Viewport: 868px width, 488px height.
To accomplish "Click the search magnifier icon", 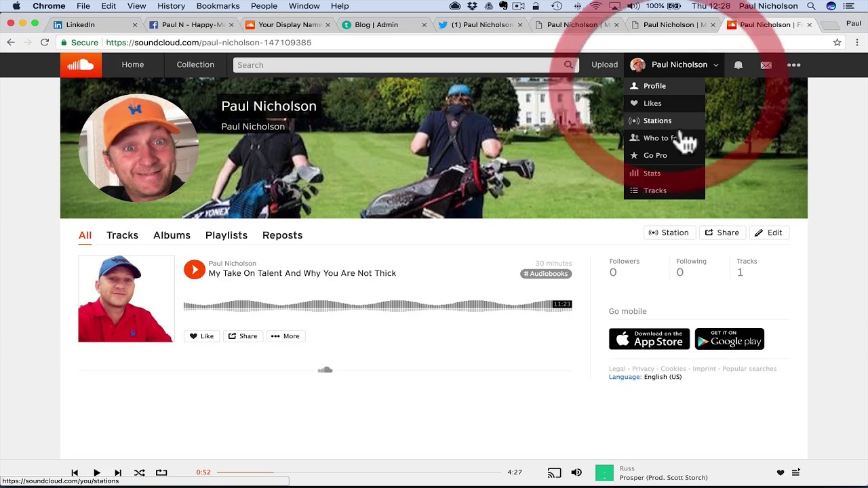I will point(568,65).
